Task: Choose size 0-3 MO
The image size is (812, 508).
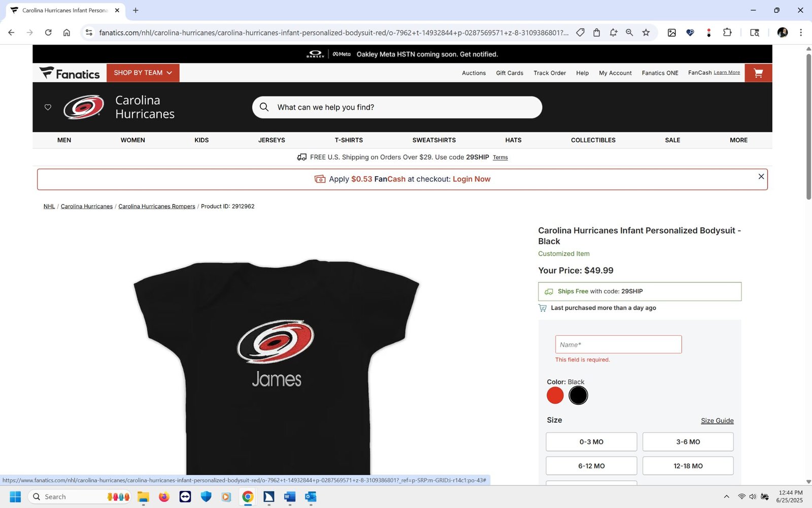Action: point(591,442)
